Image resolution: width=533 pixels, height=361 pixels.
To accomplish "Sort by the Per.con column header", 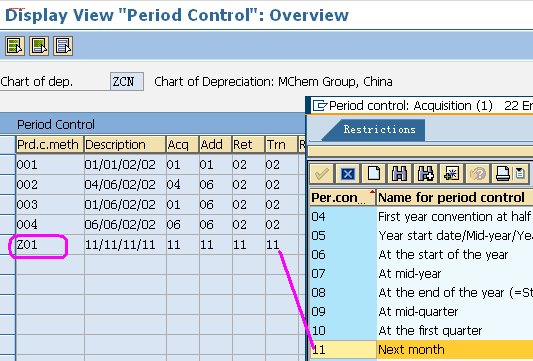I will (343, 197).
